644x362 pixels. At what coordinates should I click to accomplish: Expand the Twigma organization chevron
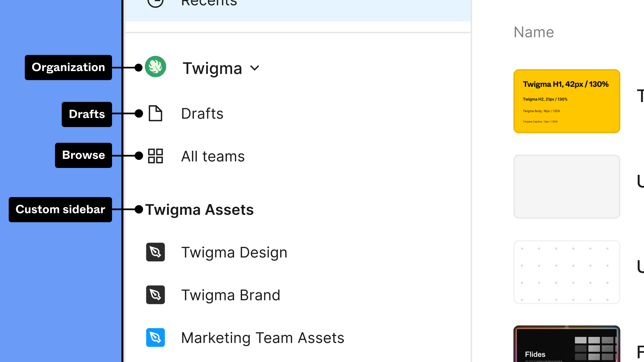coord(255,68)
